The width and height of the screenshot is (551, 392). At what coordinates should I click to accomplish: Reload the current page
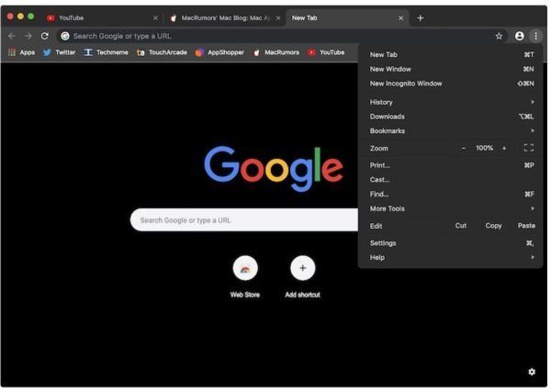[45, 36]
